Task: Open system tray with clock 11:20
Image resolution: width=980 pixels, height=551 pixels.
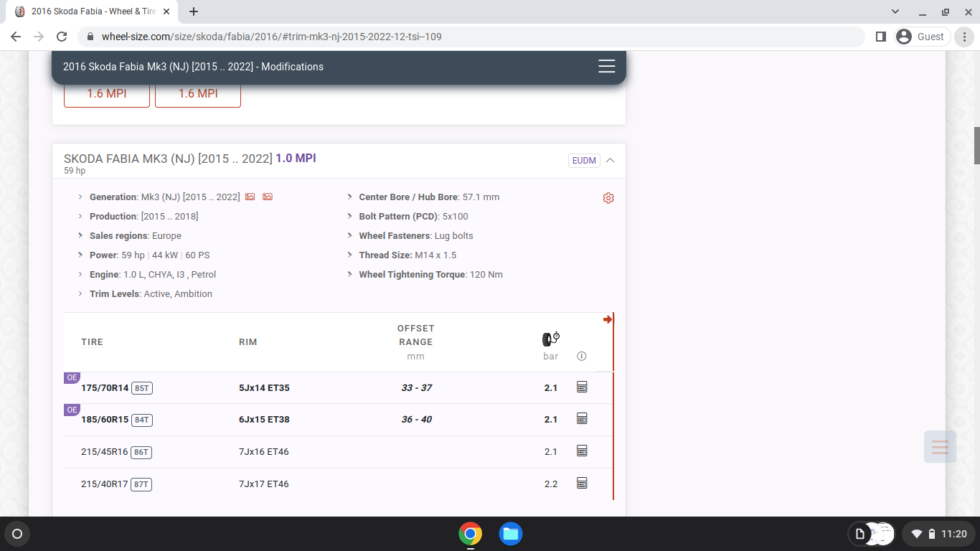Action: pos(939,534)
